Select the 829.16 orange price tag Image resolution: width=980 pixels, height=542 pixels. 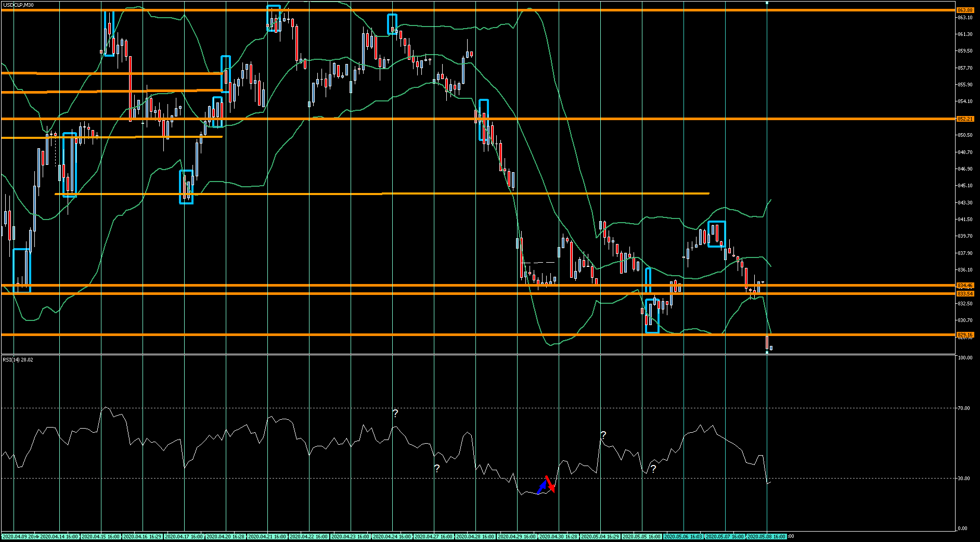[965, 334]
